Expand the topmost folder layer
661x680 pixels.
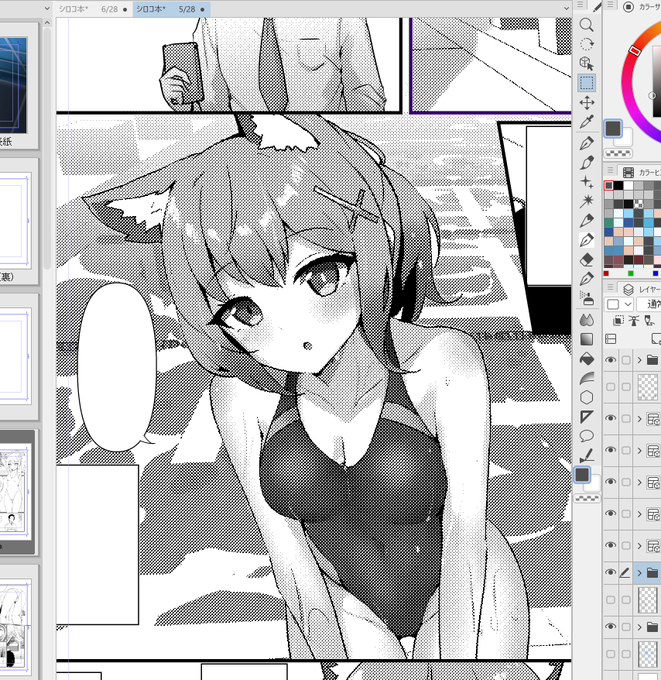[x=639, y=360]
